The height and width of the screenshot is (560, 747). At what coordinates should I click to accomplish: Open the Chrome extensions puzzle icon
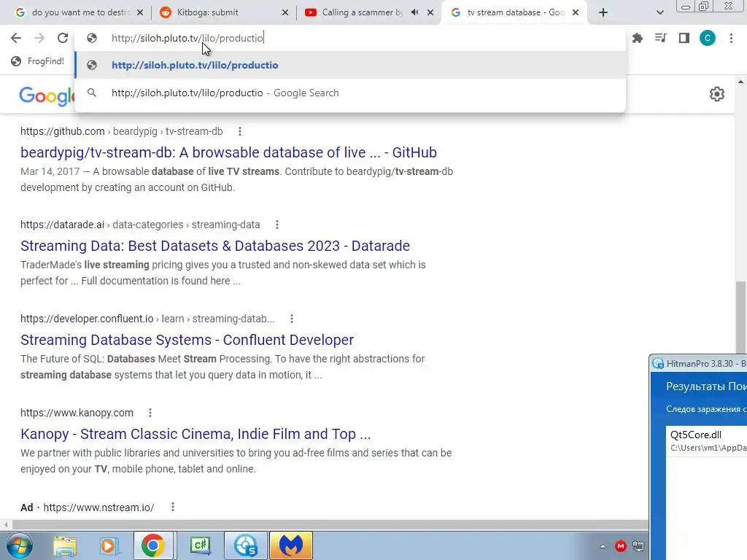point(638,38)
